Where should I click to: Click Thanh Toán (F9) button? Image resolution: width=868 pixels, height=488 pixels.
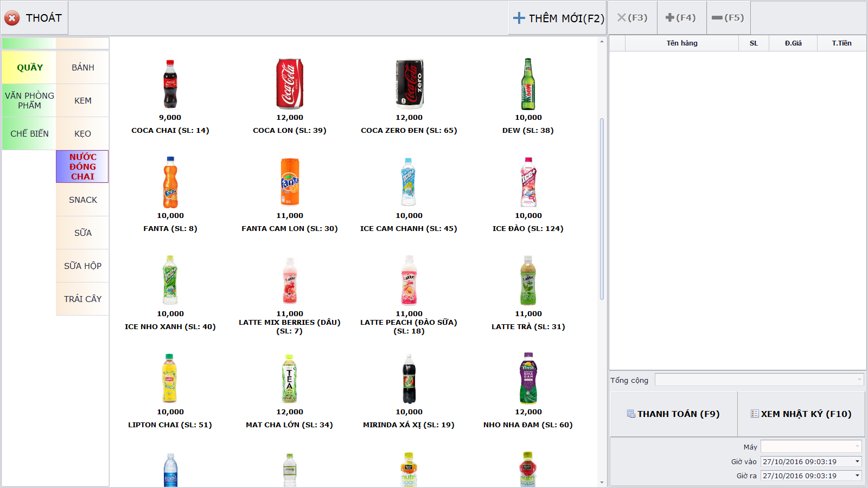673,414
